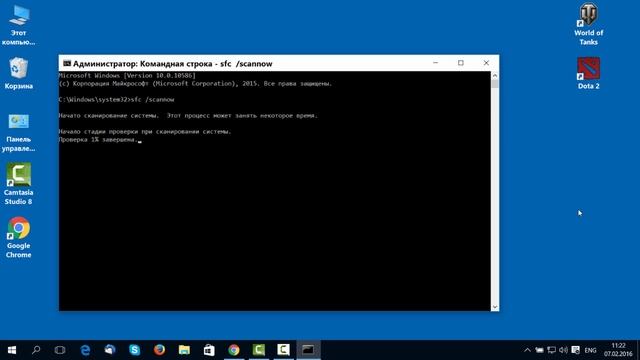The width and height of the screenshot is (640, 360).
Task: Select World of Tanks desktop shortcut
Action: (x=588, y=24)
